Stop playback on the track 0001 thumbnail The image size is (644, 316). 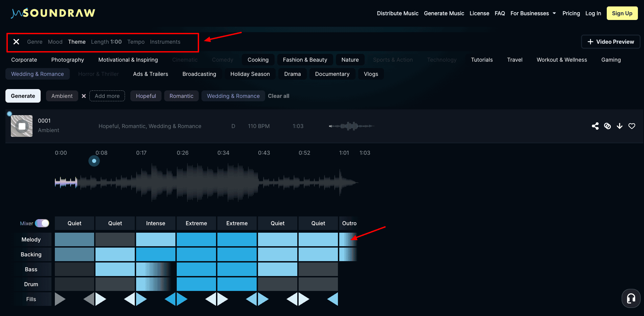(x=22, y=126)
